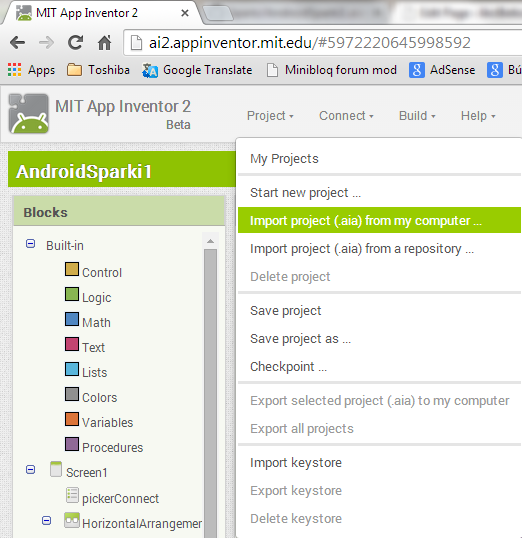Click the browser back arrow
The image size is (522, 538).
coord(17,43)
